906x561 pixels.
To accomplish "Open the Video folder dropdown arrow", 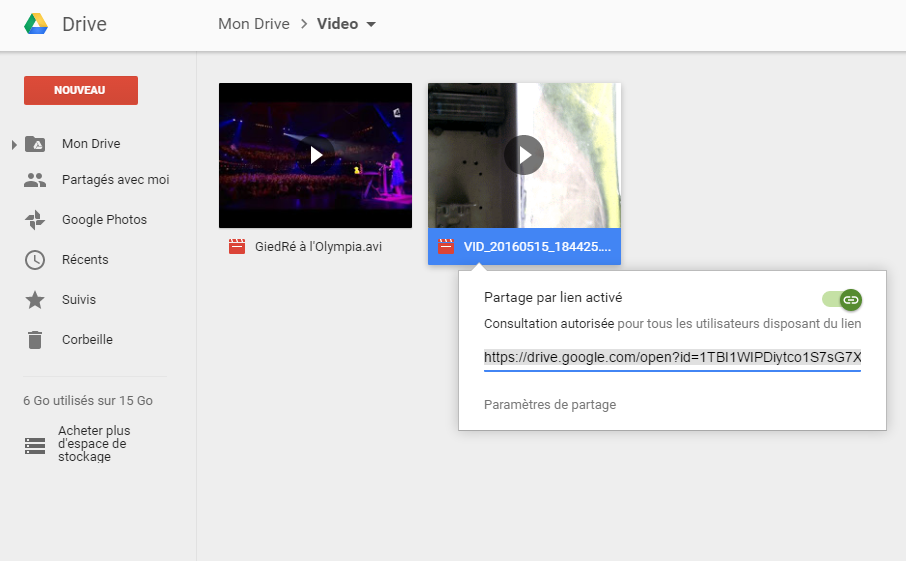I will [371, 25].
